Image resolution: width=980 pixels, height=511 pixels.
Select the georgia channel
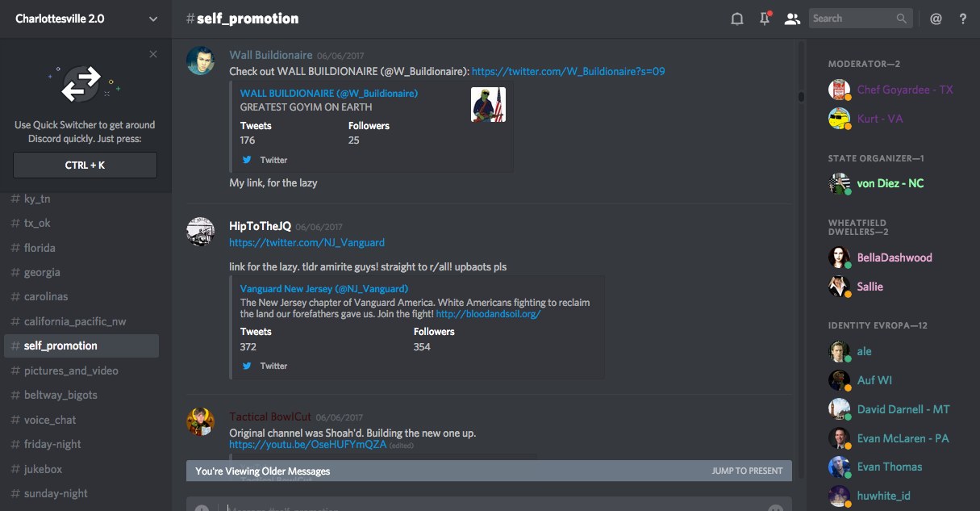pyautogui.click(x=42, y=272)
